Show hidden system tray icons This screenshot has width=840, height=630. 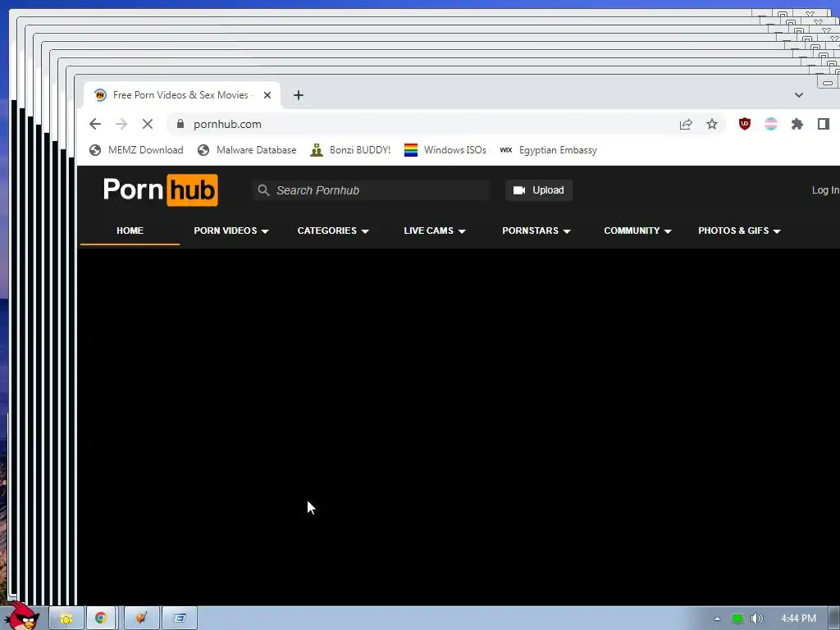717,619
